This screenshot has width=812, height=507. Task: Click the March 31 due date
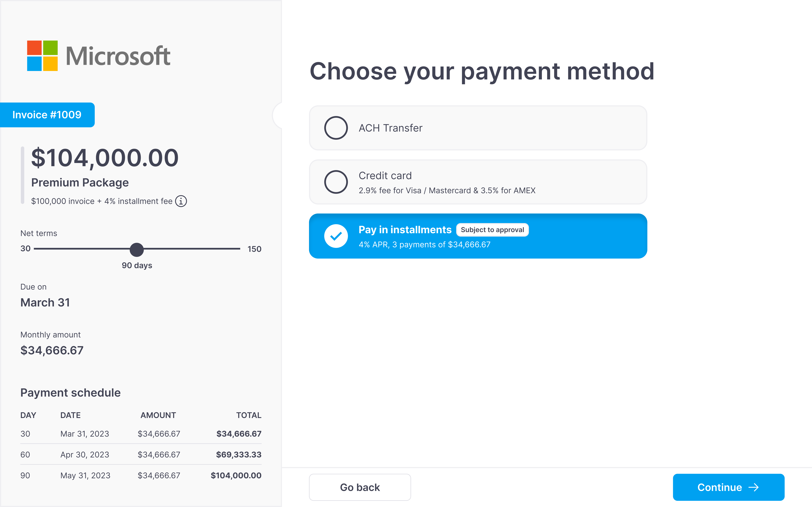point(45,302)
